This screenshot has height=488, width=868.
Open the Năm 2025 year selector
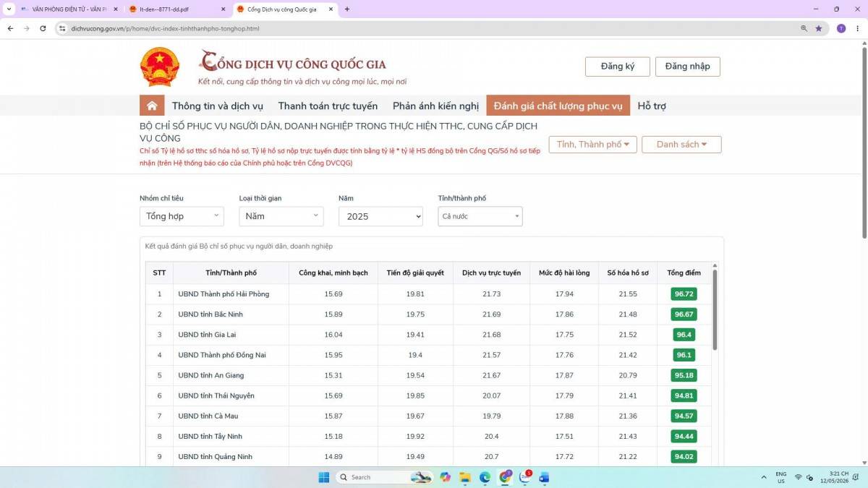point(380,216)
